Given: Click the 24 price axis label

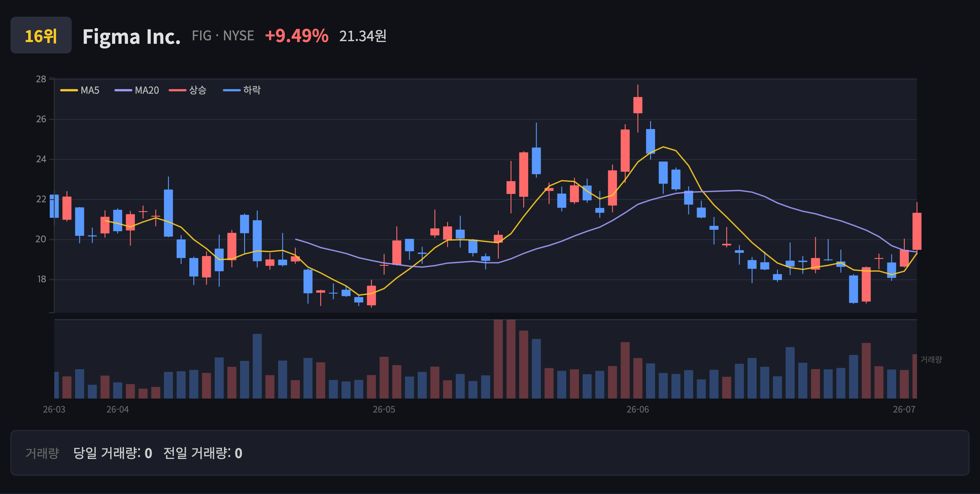Looking at the screenshot, I should [41, 159].
